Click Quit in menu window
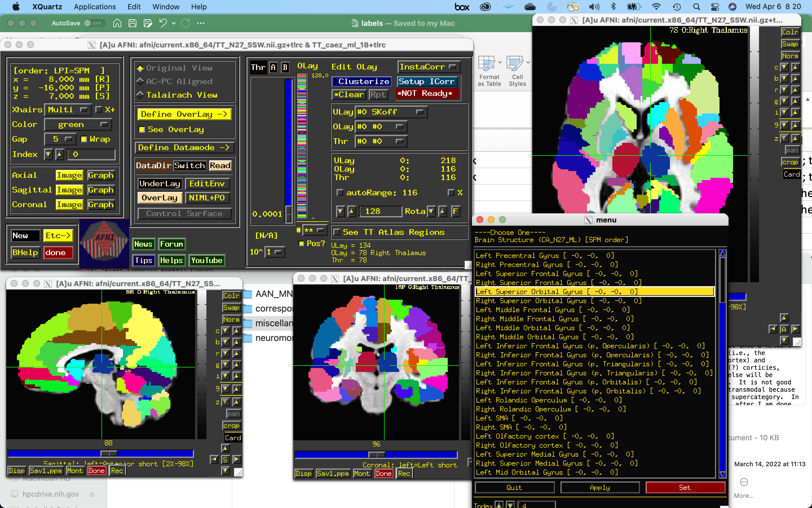 coord(514,487)
